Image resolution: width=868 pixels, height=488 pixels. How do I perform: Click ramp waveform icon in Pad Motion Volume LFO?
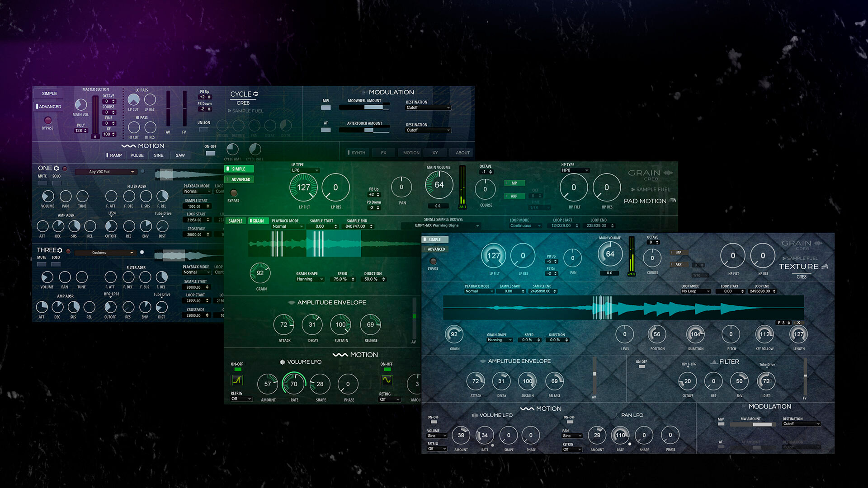tap(237, 380)
